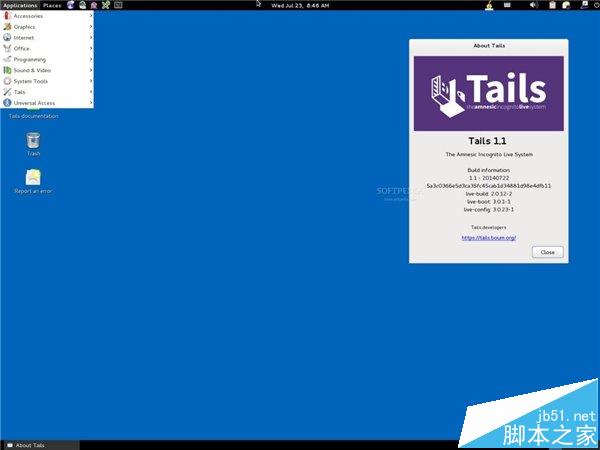Open the virtual keyboard tray icon
The image size is (600, 450).
click(507, 5)
